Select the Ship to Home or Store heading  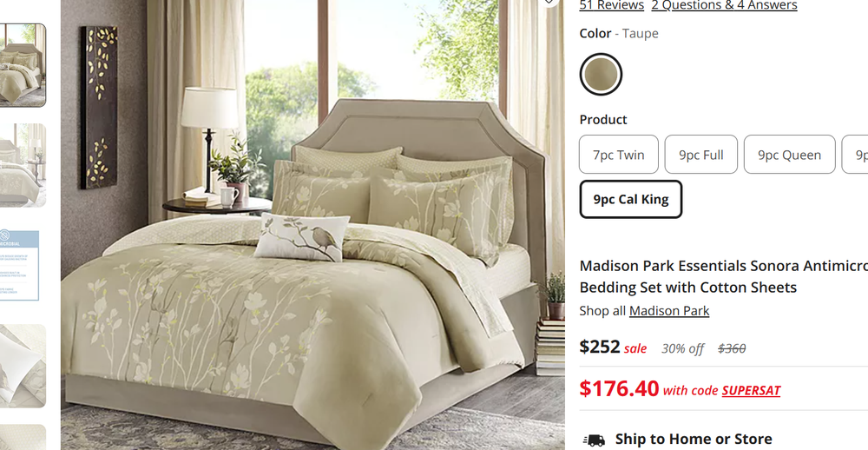click(693, 440)
